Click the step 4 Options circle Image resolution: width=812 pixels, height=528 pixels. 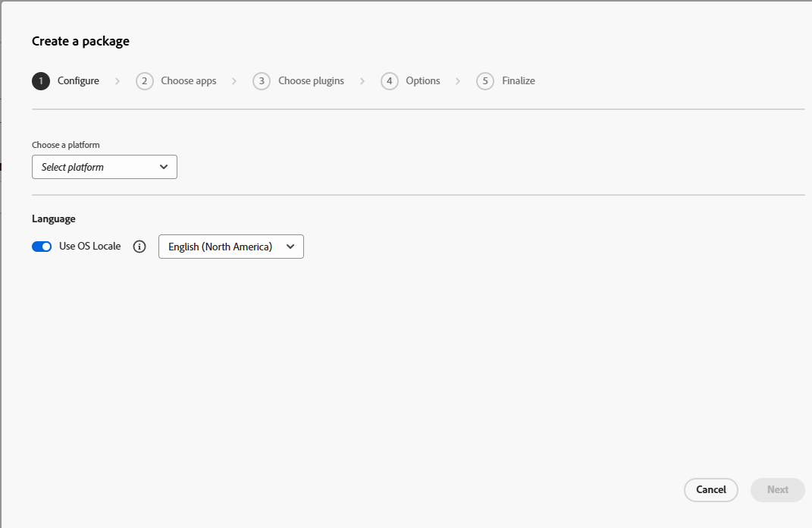click(x=390, y=80)
